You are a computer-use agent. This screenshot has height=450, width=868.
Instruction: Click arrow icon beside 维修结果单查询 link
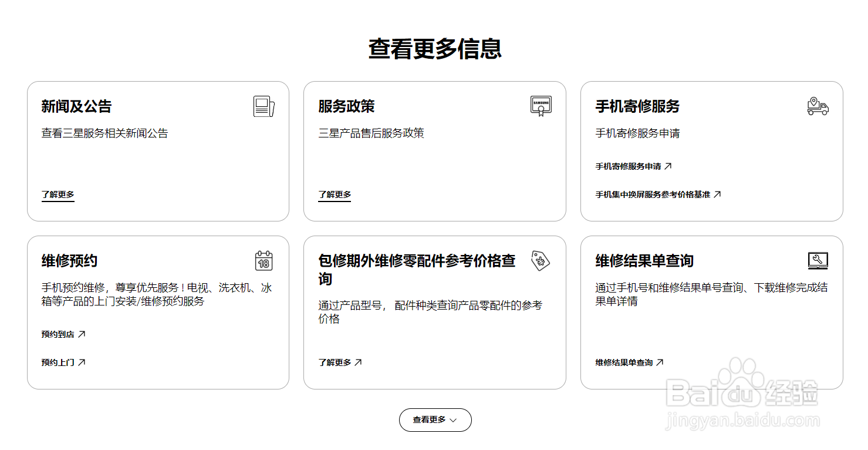pos(660,362)
